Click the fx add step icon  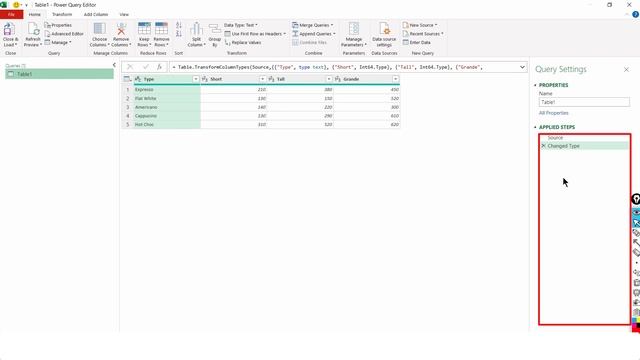pyautogui.click(x=160, y=67)
